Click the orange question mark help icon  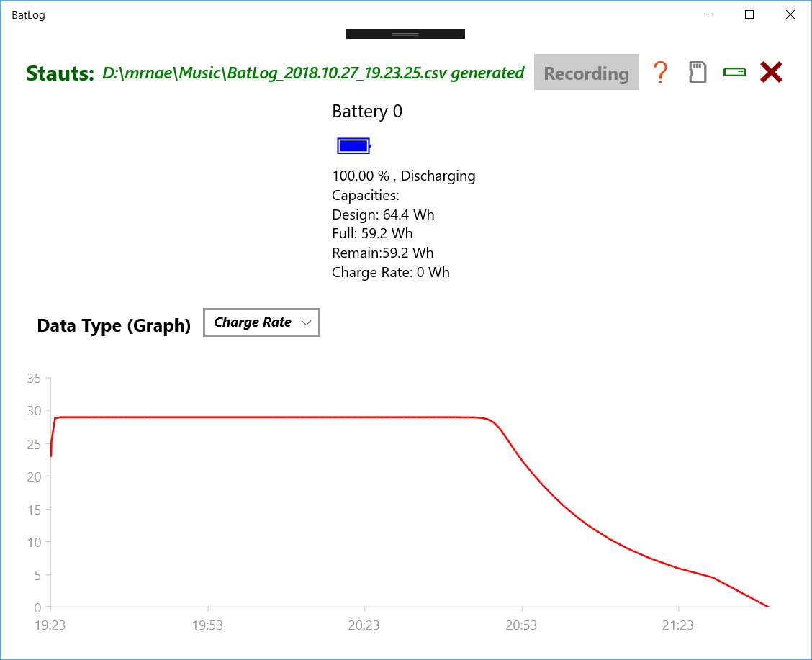pyautogui.click(x=660, y=72)
